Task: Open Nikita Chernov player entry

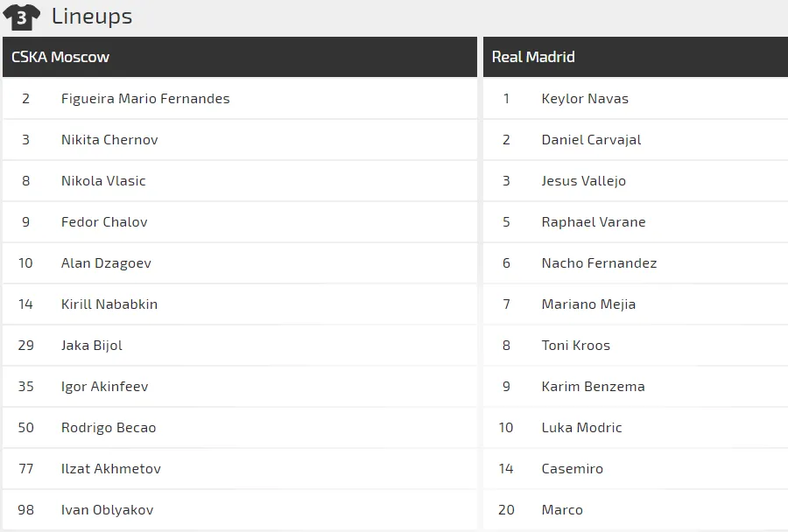Action: point(109,140)
